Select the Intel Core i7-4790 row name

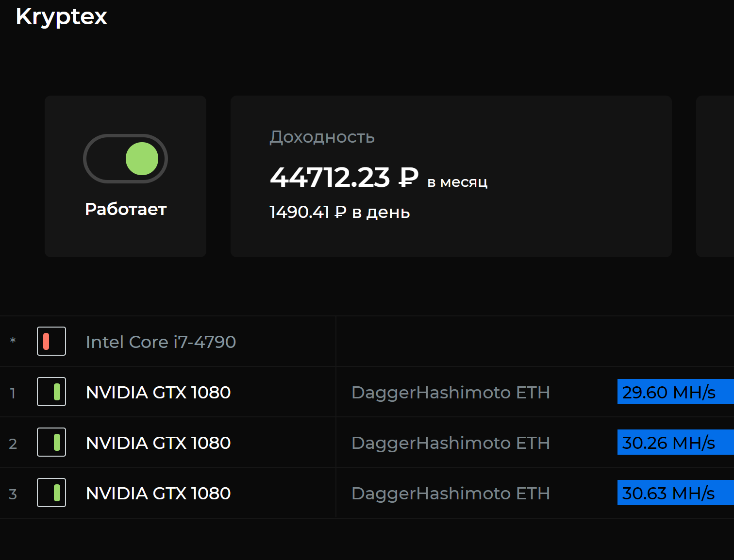(161, 342)
